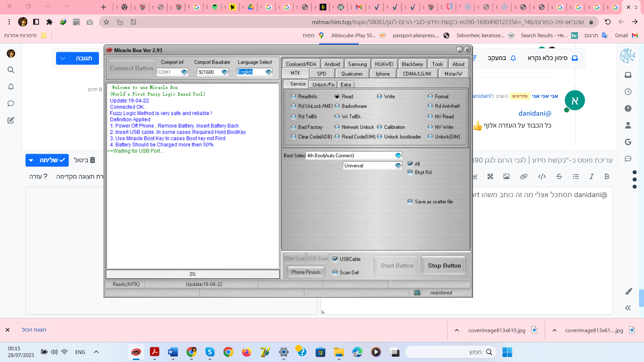Click the collapse sidebar double-arrow icon

628,308
